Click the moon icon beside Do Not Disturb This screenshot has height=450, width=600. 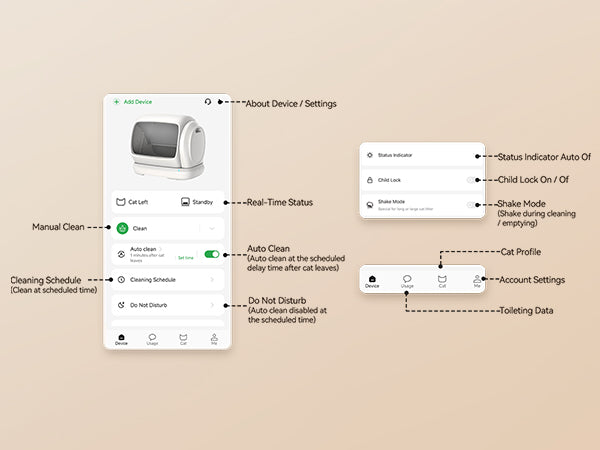pyautogui.click(x=121, y=306)
